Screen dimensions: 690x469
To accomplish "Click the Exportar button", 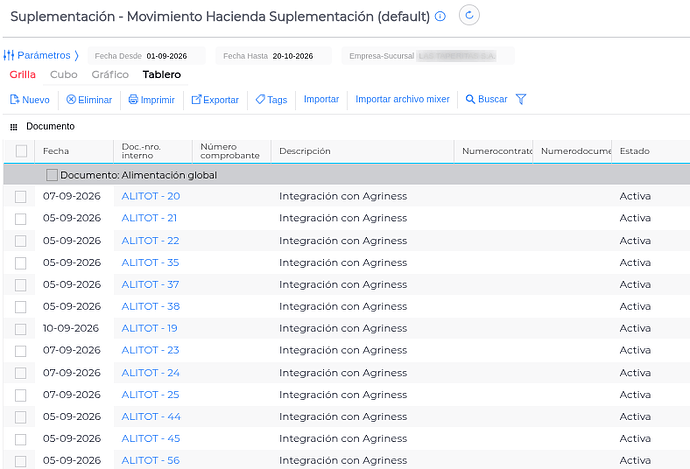I will point(215,100).
